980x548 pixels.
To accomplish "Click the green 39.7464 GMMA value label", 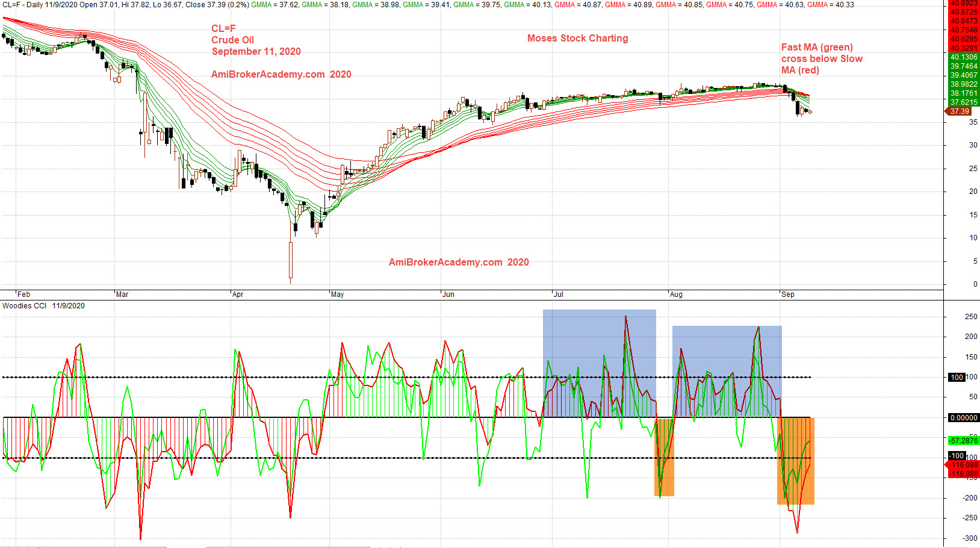I will (x=964, y=66).
